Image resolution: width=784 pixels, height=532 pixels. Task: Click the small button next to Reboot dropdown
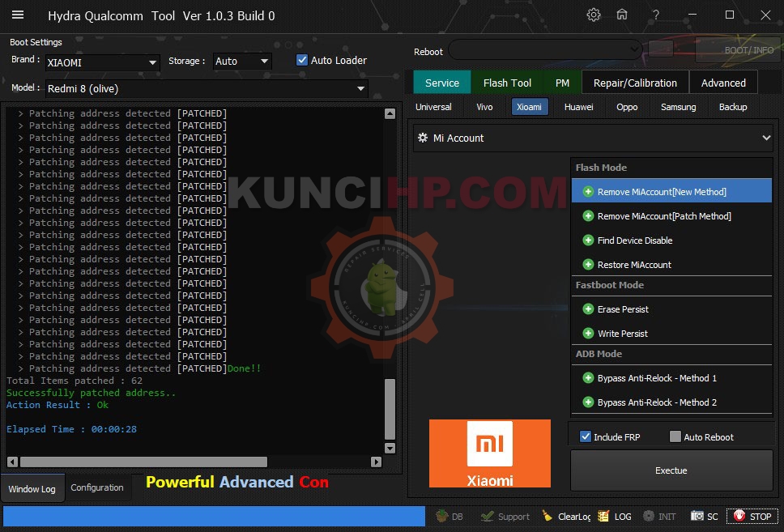tap(661, 49)
